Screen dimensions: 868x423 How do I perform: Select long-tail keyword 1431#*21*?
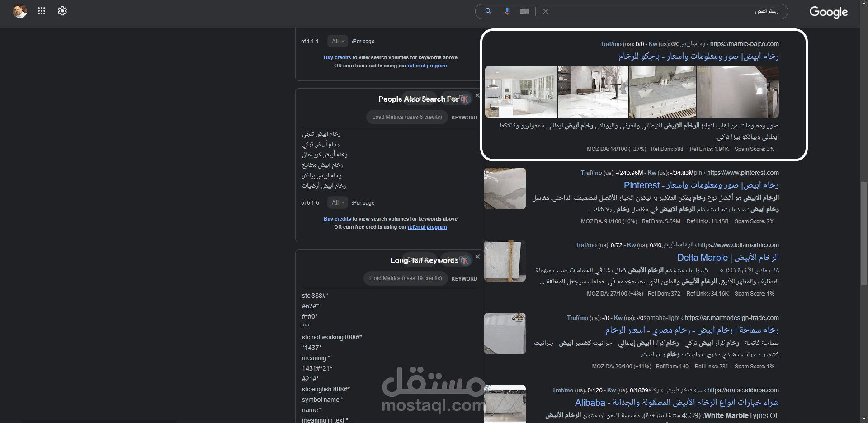[x=317, y=368]
